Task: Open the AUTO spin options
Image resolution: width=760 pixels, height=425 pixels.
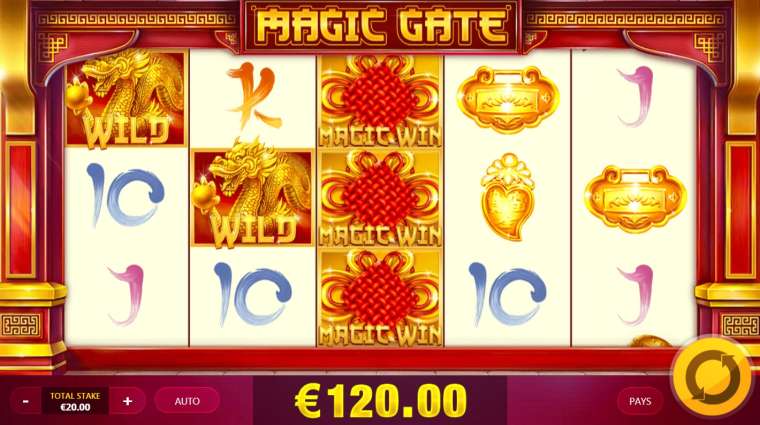Action: 187,401
